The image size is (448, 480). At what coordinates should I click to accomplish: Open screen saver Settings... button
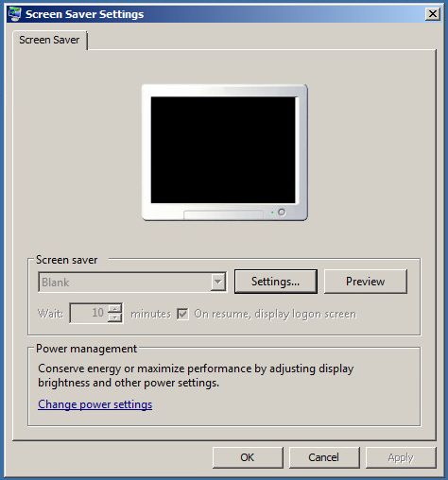pyautogui.click(x=276, y=282)
